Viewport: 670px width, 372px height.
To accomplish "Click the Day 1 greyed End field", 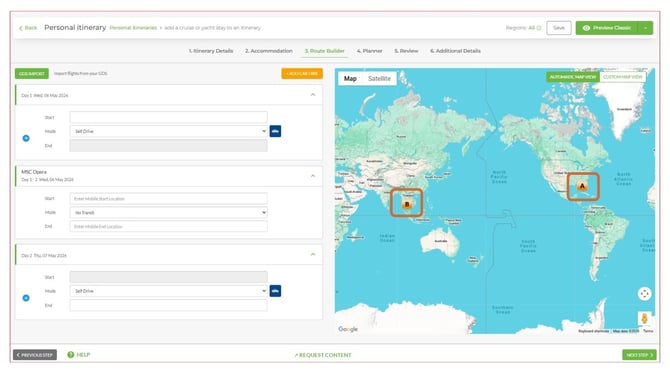I will click(168, 145).
